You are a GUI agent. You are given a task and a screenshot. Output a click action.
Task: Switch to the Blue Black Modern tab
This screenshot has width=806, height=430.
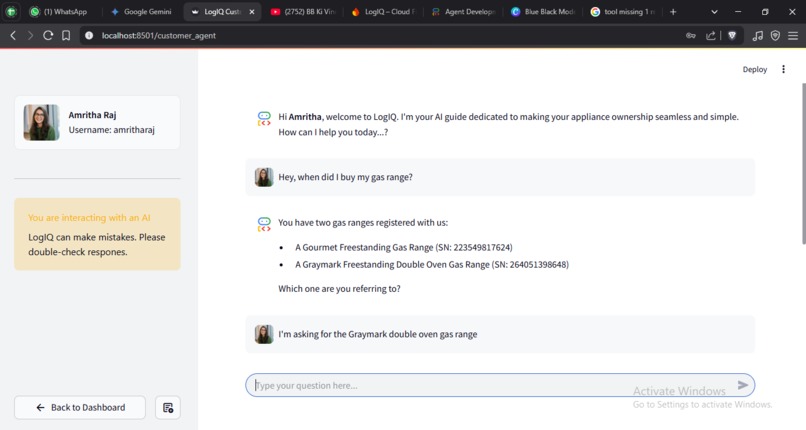[x=544, y=11]
